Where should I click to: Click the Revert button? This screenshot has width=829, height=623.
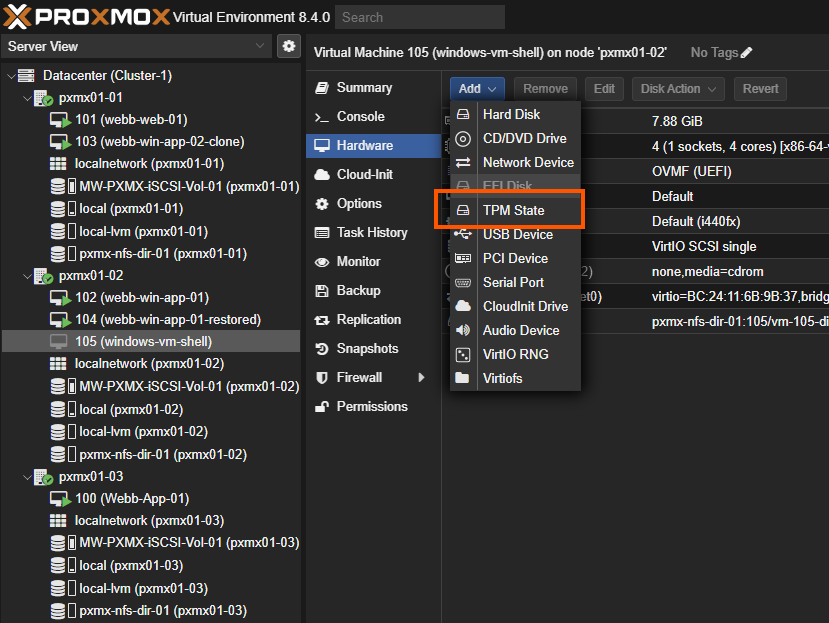[760, 89]
